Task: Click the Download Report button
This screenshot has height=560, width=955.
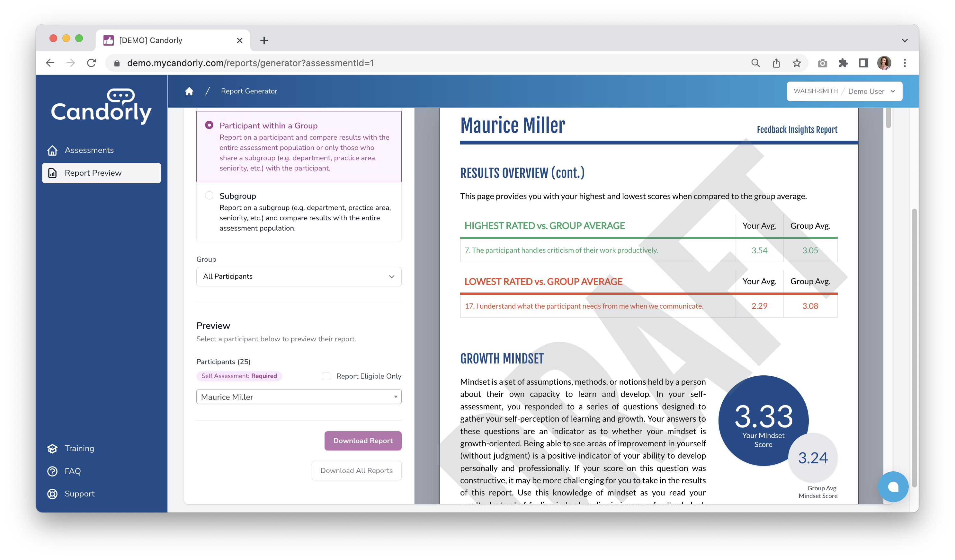Action: (363, 441)
